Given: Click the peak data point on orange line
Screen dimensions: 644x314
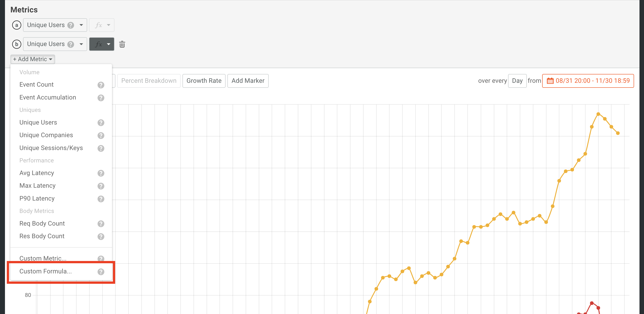Looking at the screenshot, I should pos(598,114).
